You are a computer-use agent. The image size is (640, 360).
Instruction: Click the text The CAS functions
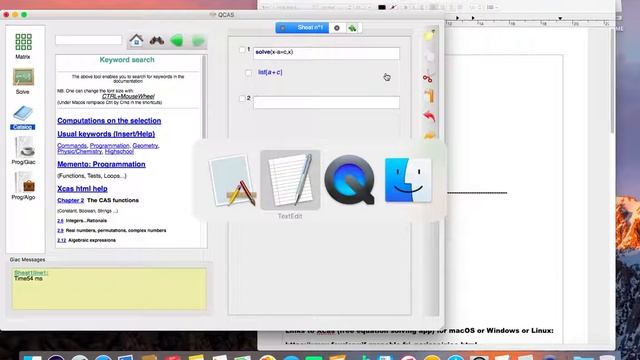pyautogui.click(x=113, y=200)
